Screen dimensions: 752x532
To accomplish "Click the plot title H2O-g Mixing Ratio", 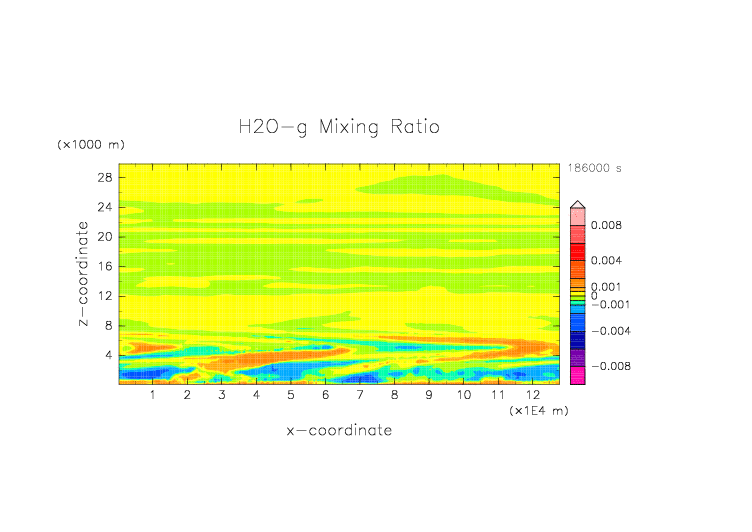I will point(339,127).
